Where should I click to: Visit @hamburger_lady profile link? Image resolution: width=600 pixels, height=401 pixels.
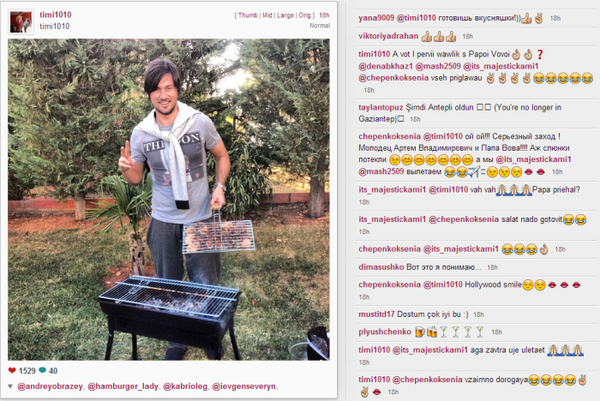click(x=123, y=386)
